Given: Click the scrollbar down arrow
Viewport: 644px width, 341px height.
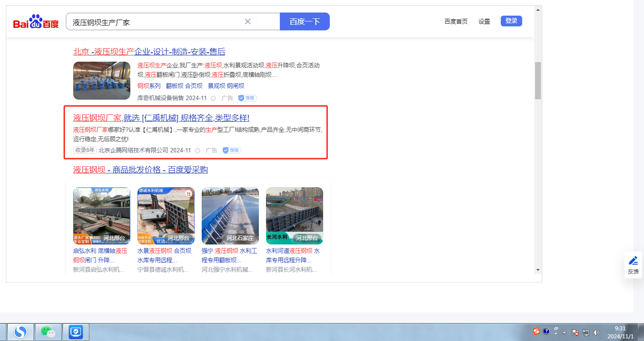Looking at the screenshot, I should 538,270.
